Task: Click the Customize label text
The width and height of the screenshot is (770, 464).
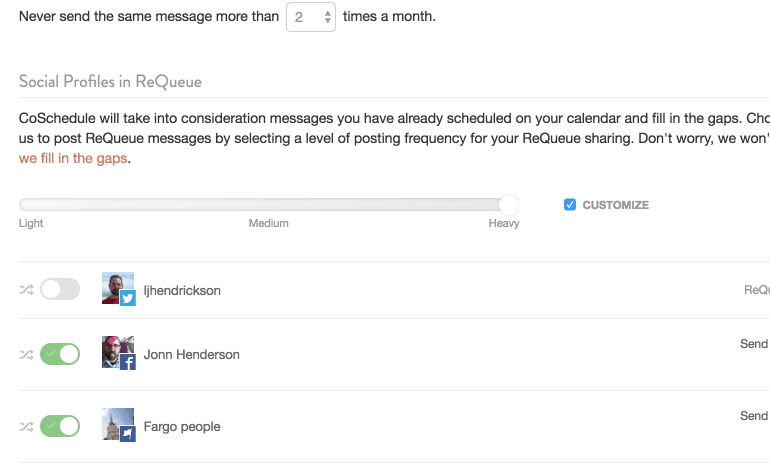Action: [x=615, y=205]
